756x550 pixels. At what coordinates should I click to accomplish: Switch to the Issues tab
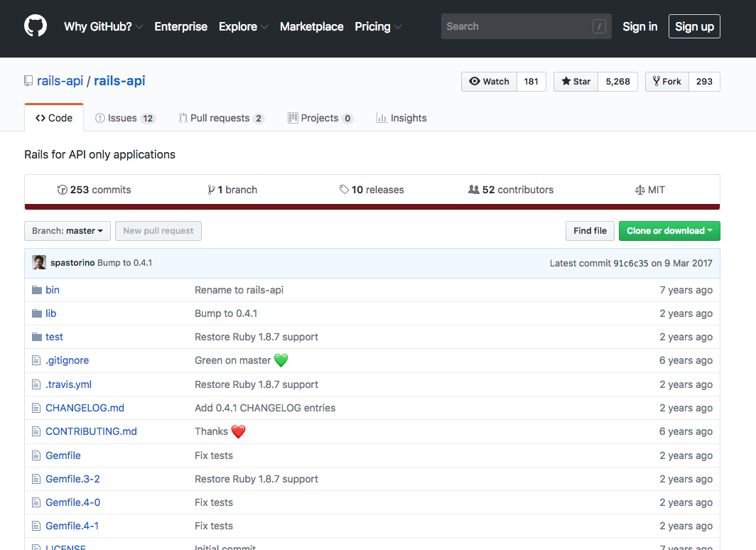125,118
